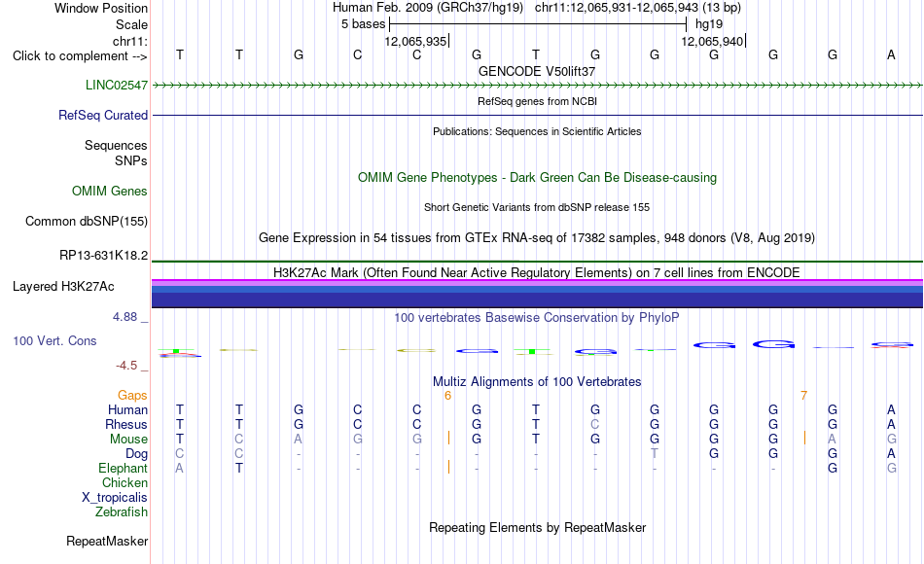Click 'Repeating Elements by RepeatMasker' title

pyautogui.click(x=538, y=527)
